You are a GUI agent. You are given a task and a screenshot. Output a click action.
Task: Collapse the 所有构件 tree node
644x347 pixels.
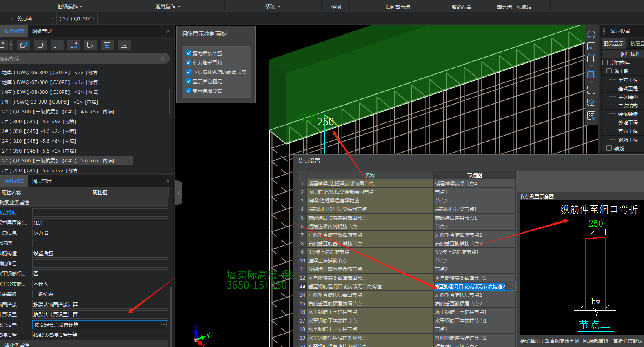point(605,62)
